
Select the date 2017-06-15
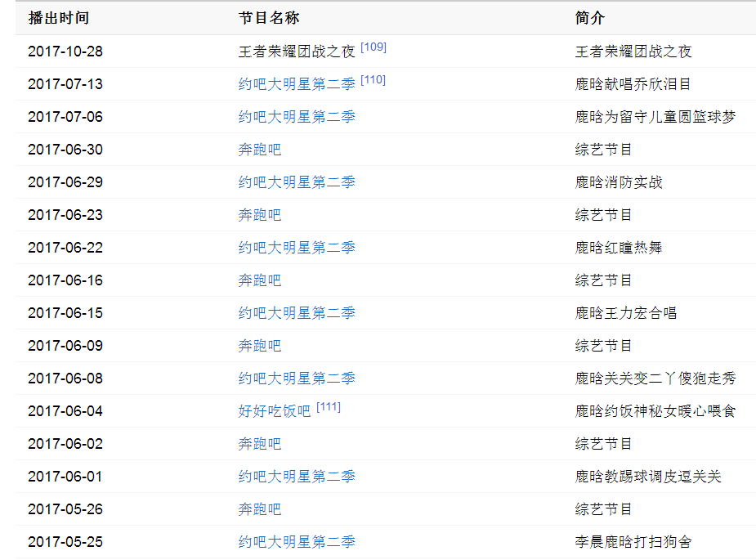65,313
